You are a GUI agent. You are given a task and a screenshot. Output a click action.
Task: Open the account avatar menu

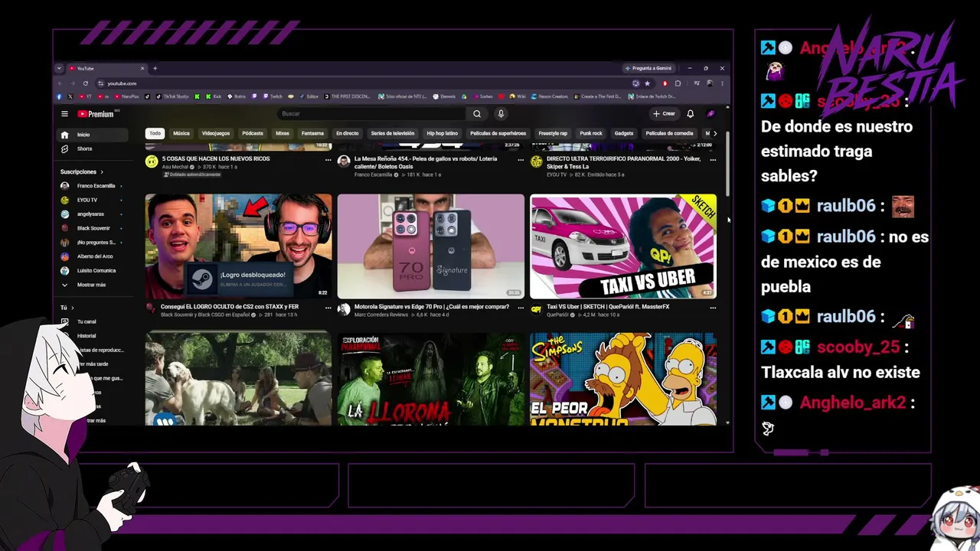click(710, 114)
